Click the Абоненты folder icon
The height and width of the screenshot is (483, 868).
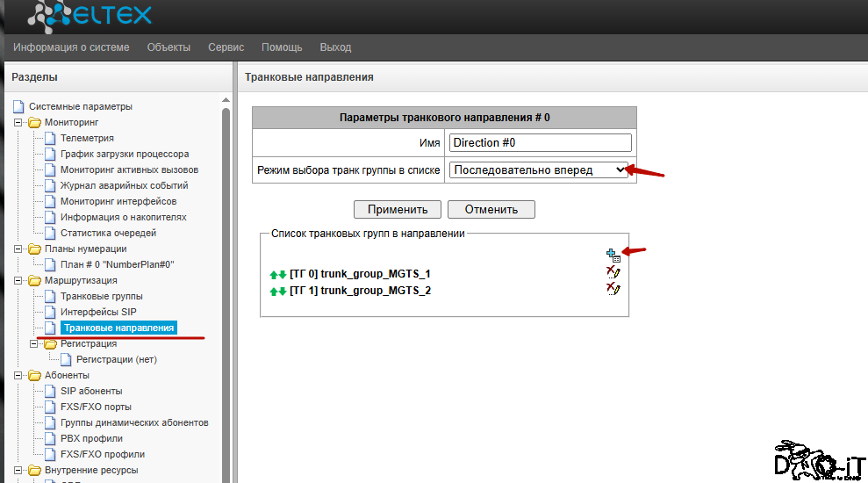click(35, 376)
